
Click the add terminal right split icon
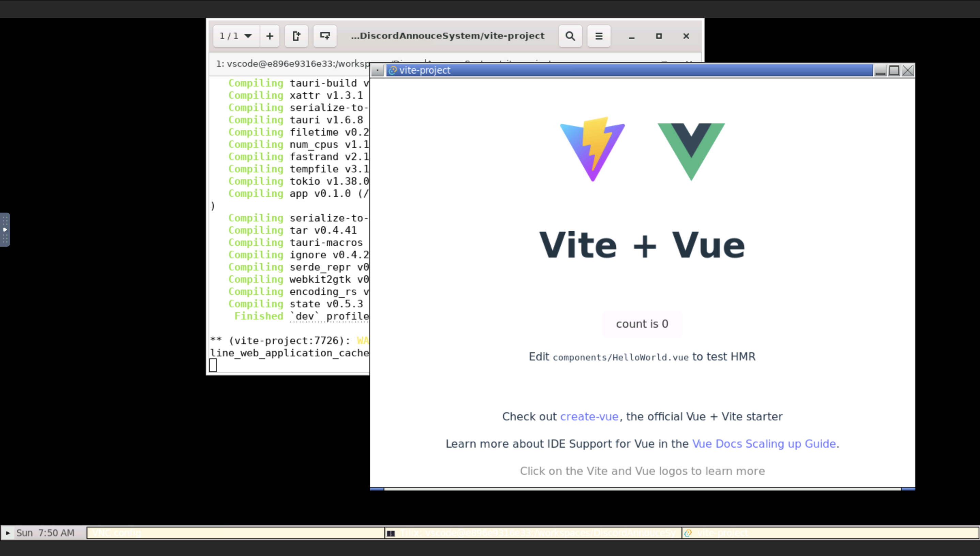pos(296,36)
